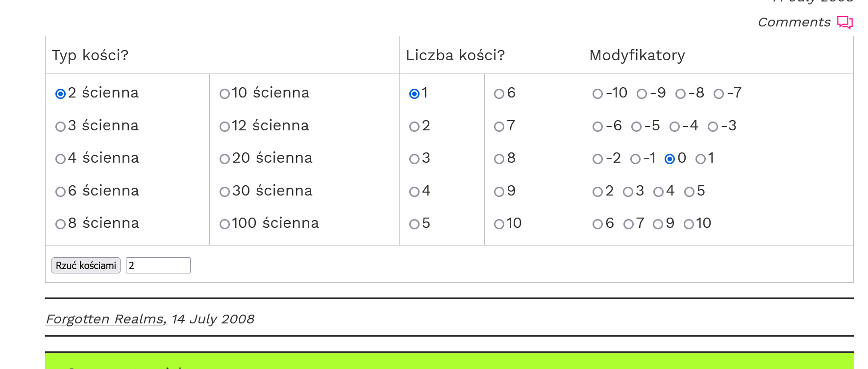Open the Comments link text
The width and height of the screenshot is (868, 369).
(794, 23)
